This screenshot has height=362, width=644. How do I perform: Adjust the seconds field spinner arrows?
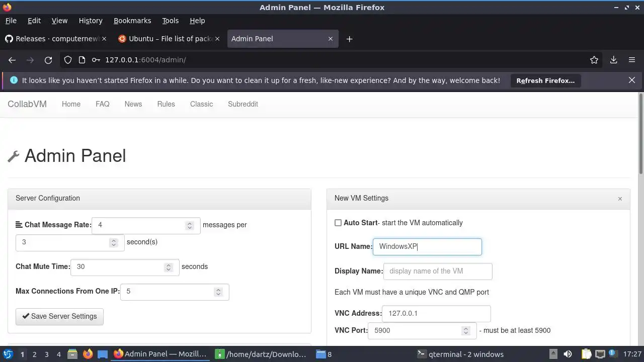[114, 243]
